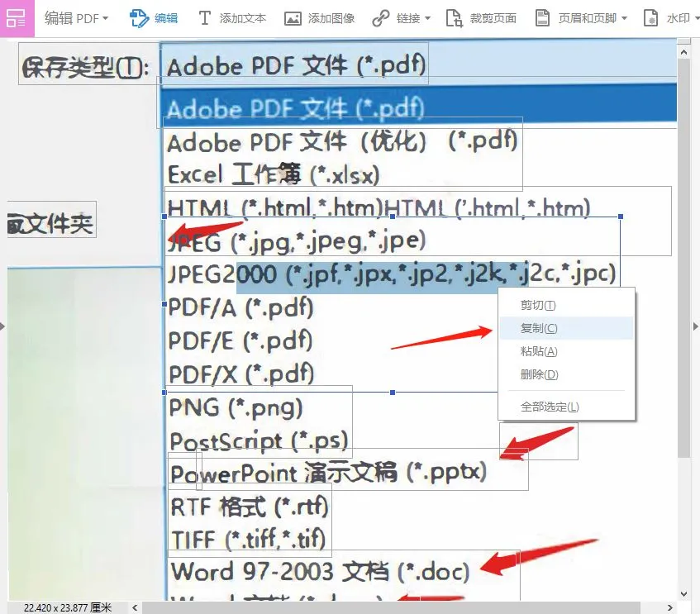
Task: Click the 页眉和页脚 page icon
Action: click(x=542, y=18)
